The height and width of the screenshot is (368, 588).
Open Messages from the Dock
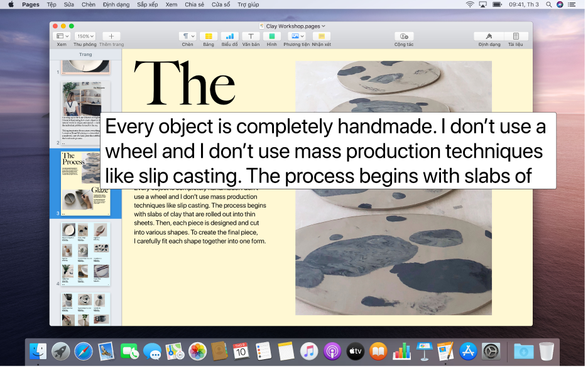tap(153, 353)
